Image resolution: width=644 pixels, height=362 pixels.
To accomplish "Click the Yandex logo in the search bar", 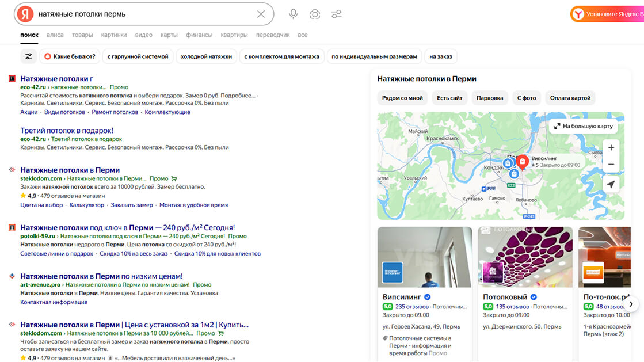I will tap(25, 14).
